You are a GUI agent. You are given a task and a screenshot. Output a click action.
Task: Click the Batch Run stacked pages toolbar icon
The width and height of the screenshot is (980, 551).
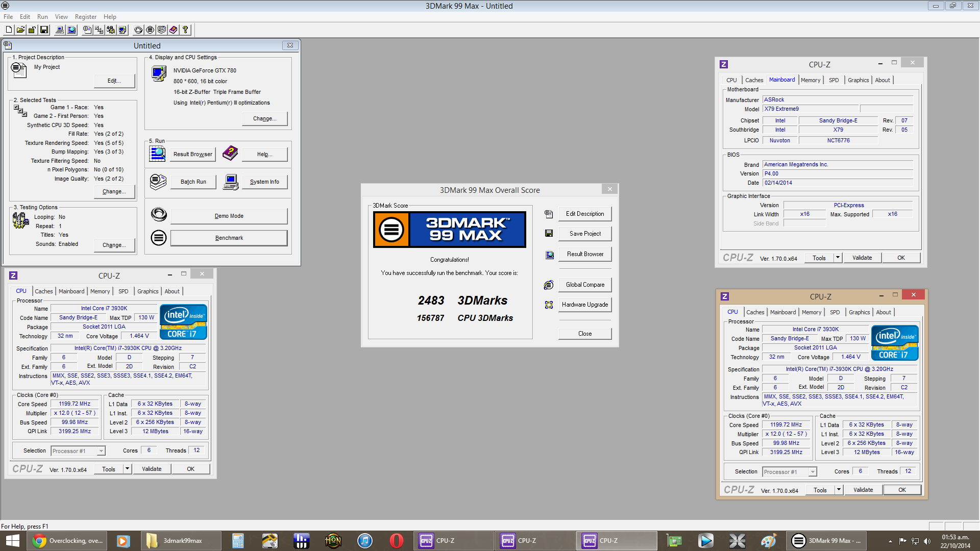pos(162,30)
